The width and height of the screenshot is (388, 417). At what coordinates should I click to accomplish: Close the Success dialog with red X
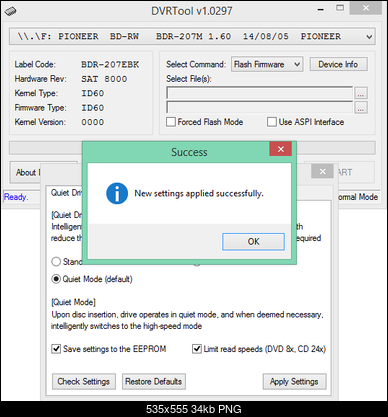pyautogui.click(x=281, y=149)
